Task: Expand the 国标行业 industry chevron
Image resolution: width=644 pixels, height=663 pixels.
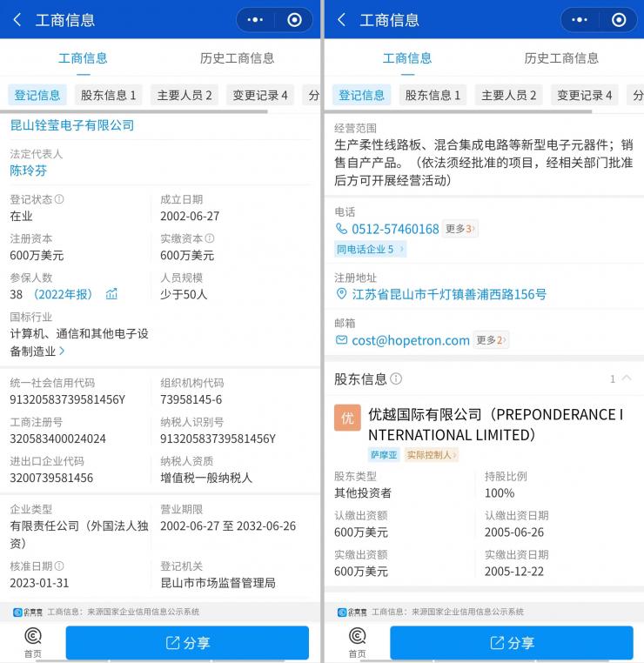Action: click(x=63, y=351)
